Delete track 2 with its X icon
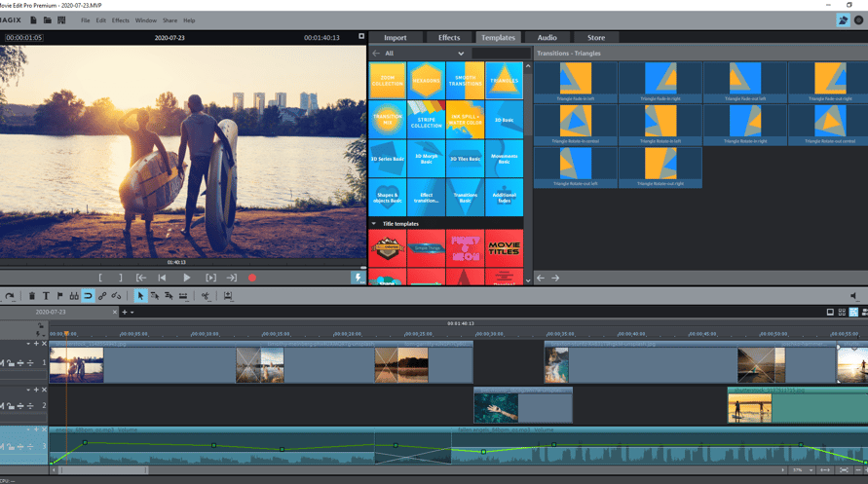 [x=44, y=390]
